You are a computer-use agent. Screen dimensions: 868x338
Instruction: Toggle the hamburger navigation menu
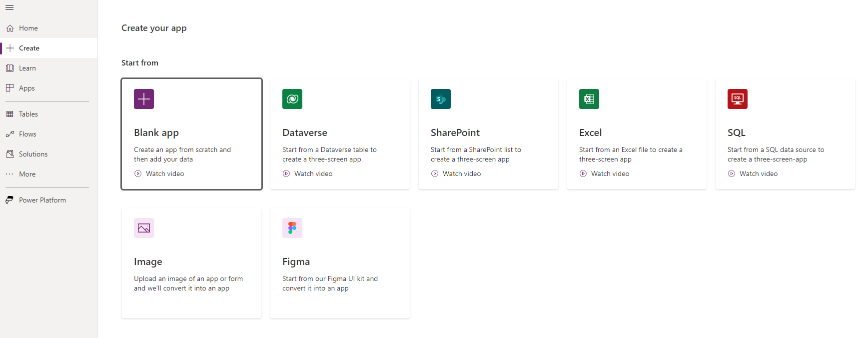pos(9,7)
